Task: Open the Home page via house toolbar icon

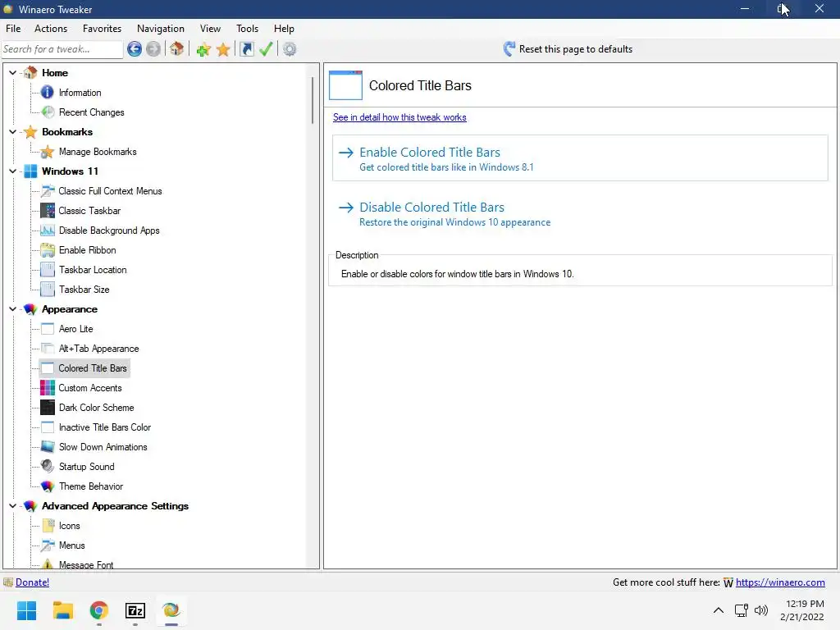Action: tap(177, 48)
